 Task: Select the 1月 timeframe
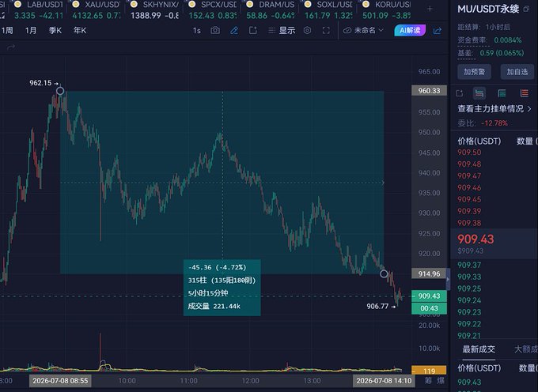click(31, 31)
